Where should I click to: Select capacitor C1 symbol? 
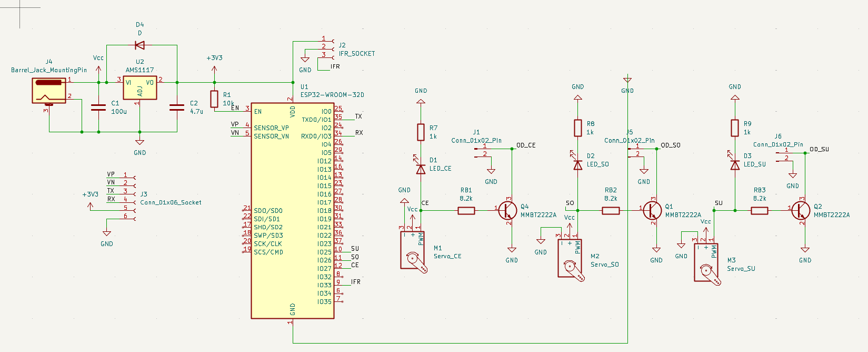[x=98, y=107]
